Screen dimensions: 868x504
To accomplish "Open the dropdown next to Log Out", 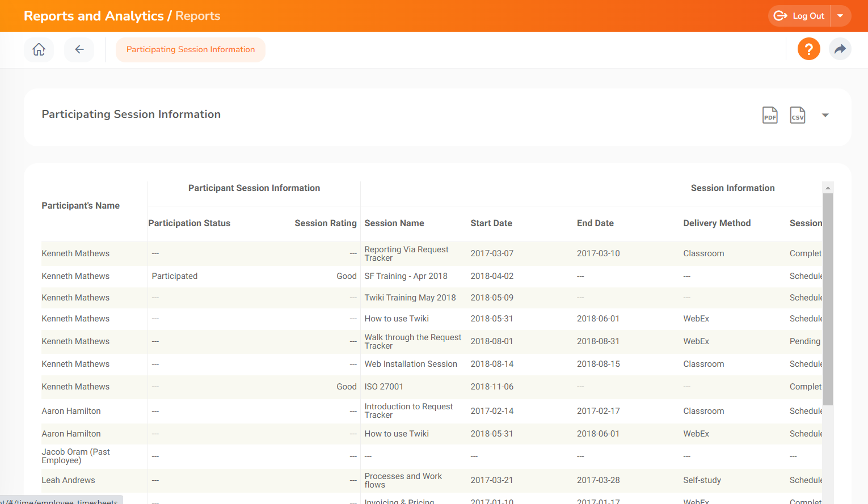I will point(841,16).
